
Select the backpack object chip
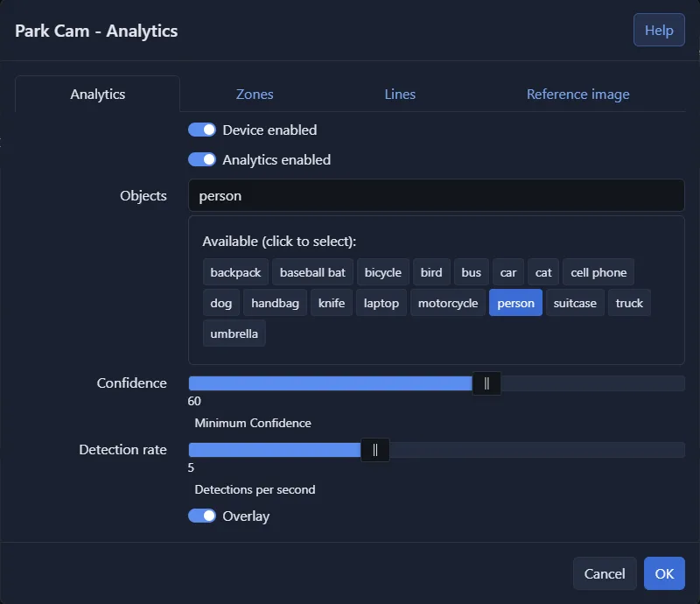coord(235,272)
